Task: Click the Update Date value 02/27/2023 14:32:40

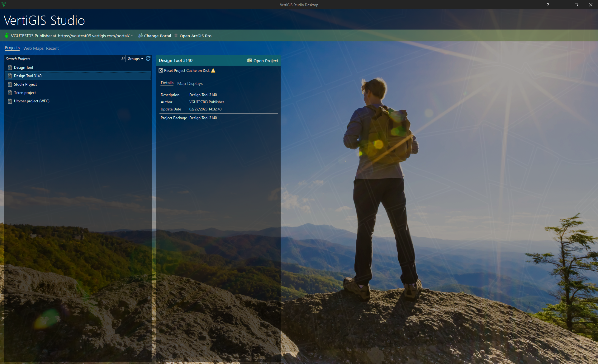Action: (x=205, y=109)
